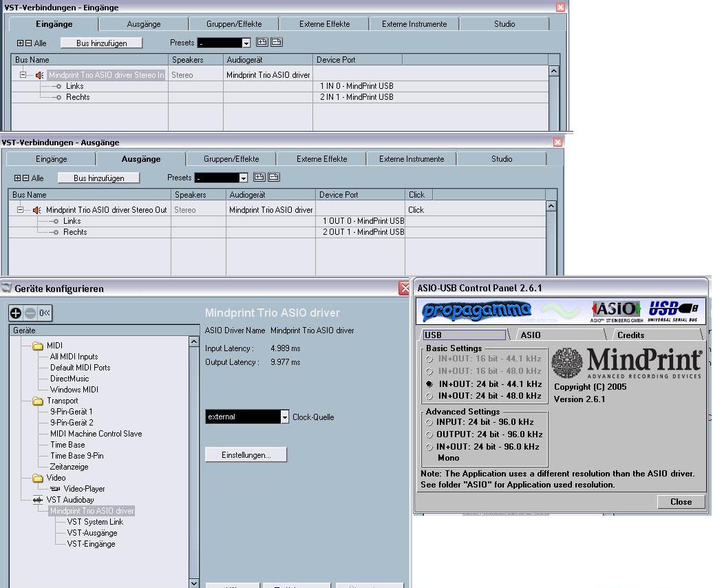Select IN+OUT 16 bit 48.0 kHz
The height and width of the screenshot is (588, 713).
click(x=429, y=372)
